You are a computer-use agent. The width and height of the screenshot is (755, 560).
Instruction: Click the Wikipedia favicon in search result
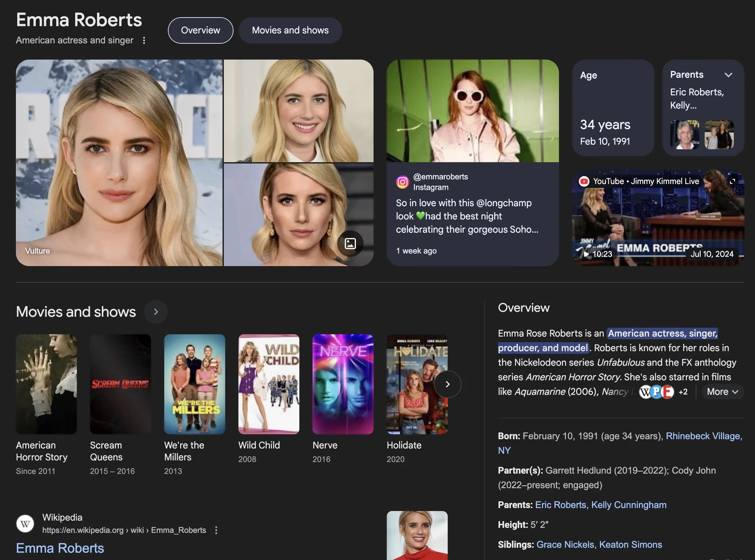click(25, 523)
